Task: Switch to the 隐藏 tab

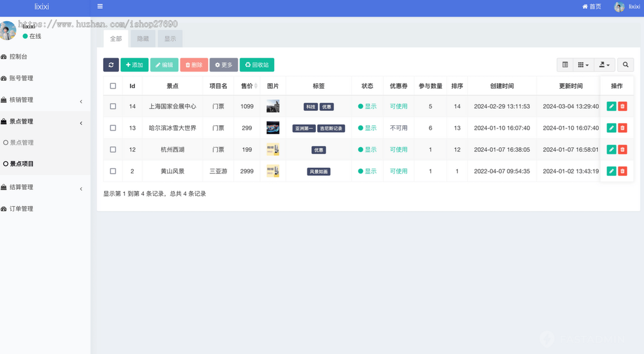Action: (143, 39)
